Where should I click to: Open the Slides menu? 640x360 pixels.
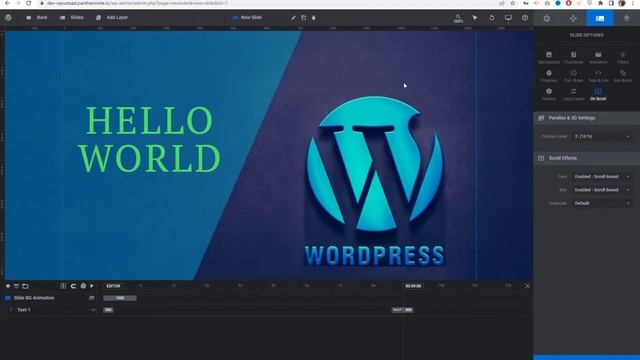pyautogui.click(x=72, y=18)
